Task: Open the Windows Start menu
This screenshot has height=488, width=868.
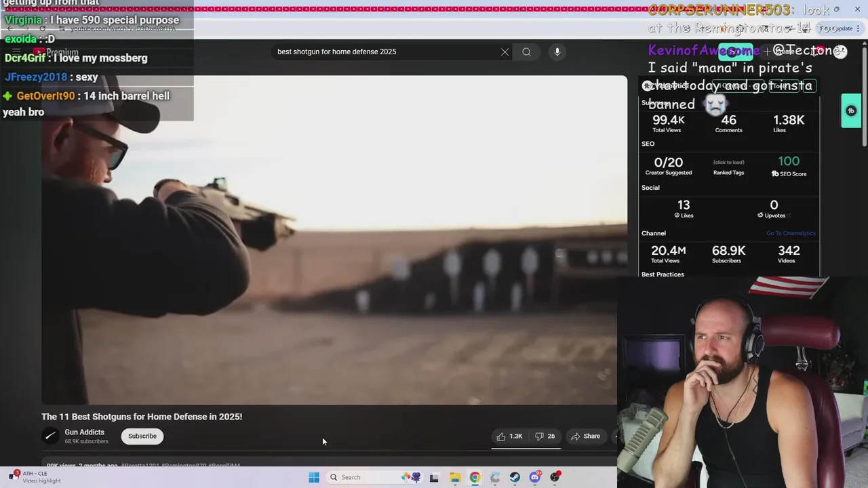Action: [x=314, y=477]
